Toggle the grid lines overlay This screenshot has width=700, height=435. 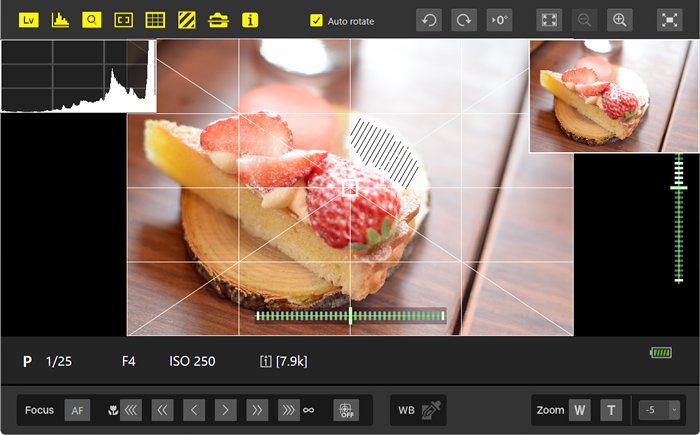click(x=155, y=20)
